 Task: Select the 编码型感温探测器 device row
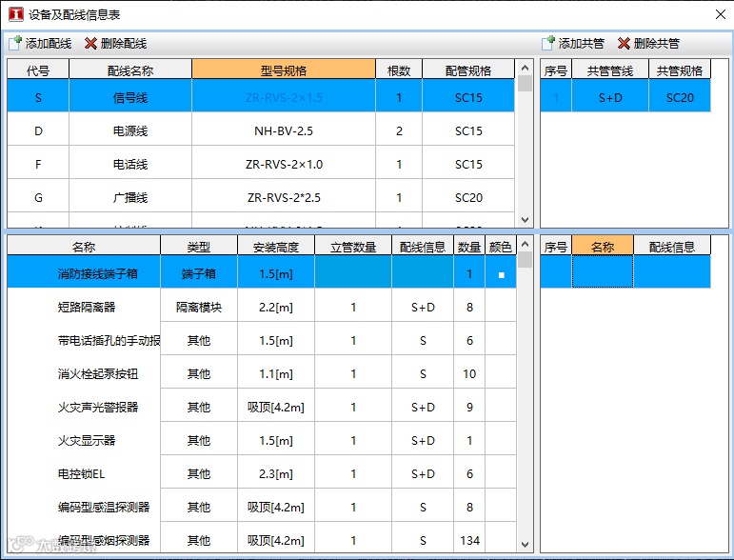pos(262,505)
